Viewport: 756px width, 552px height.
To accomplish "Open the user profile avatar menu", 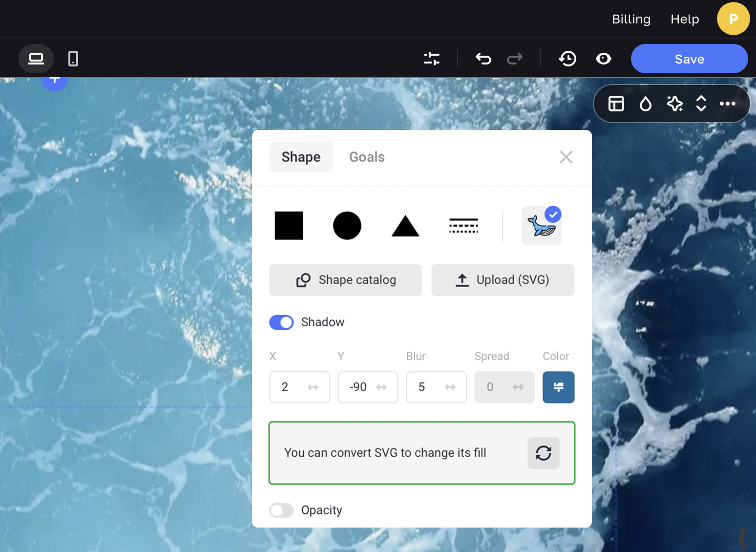I will (733, 19).
